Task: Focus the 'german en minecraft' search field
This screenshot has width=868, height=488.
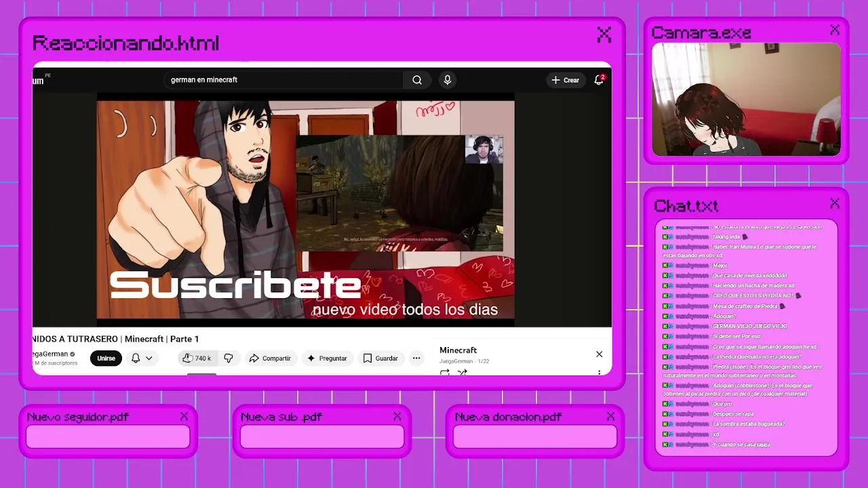Action: pyautogui.click(x=283, y=80)
